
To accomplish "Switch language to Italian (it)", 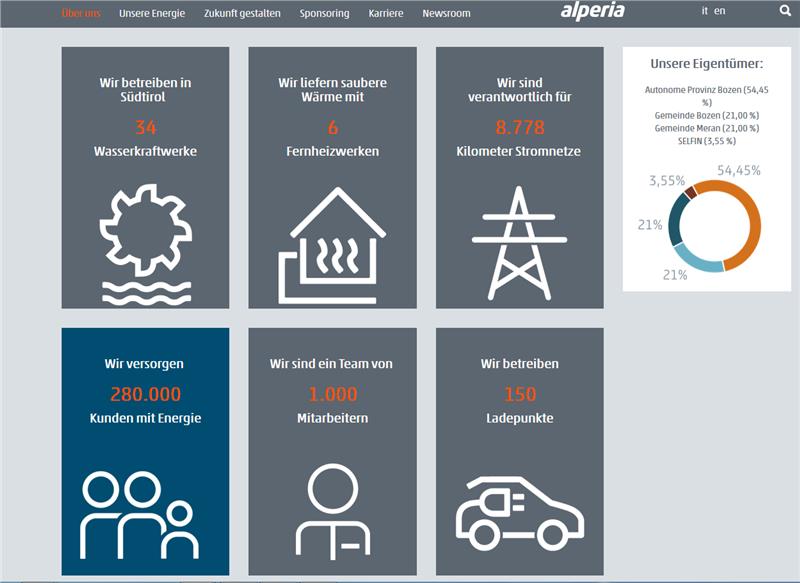I will [x=705, y=12].
